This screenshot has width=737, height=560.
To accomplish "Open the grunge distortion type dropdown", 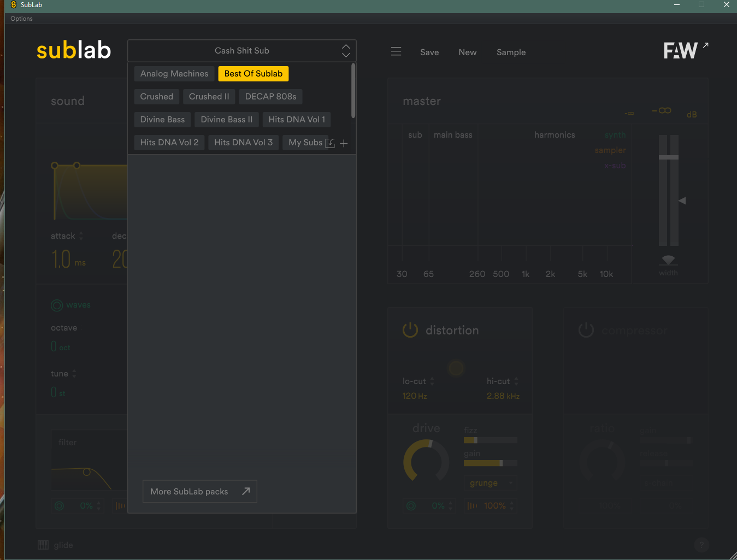I will point(491,483).
